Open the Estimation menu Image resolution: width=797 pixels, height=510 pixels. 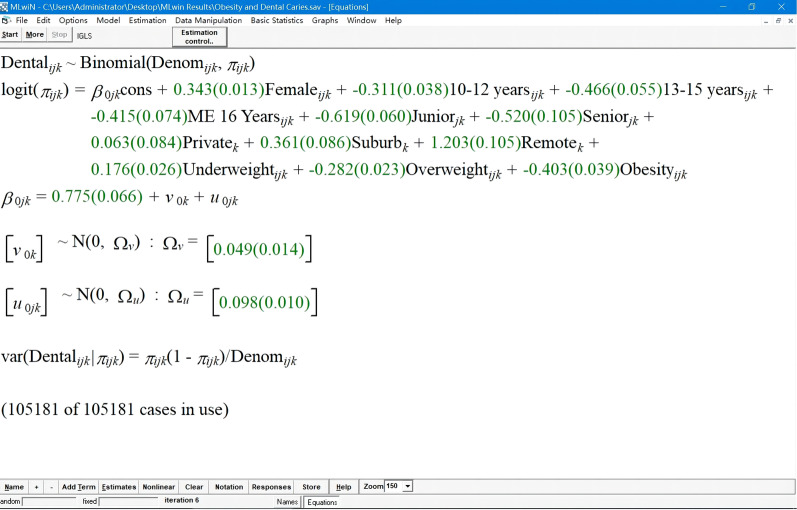pyautogui.click(x=148, y=20)
